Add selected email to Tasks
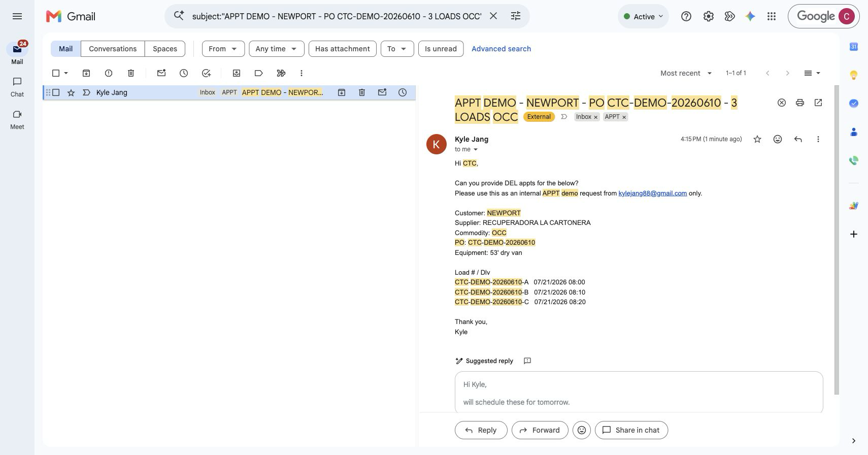 tap(206, 73)
